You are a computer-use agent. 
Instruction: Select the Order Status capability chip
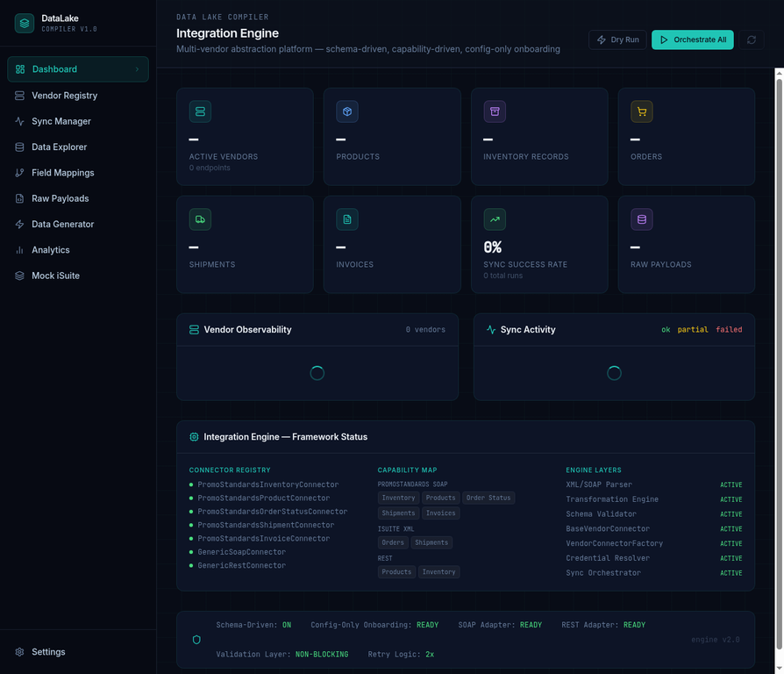(488, 498)
